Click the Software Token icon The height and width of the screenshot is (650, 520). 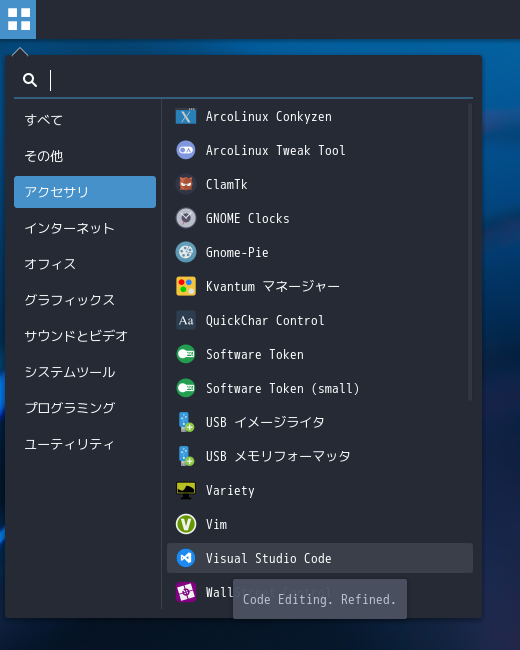186,354
